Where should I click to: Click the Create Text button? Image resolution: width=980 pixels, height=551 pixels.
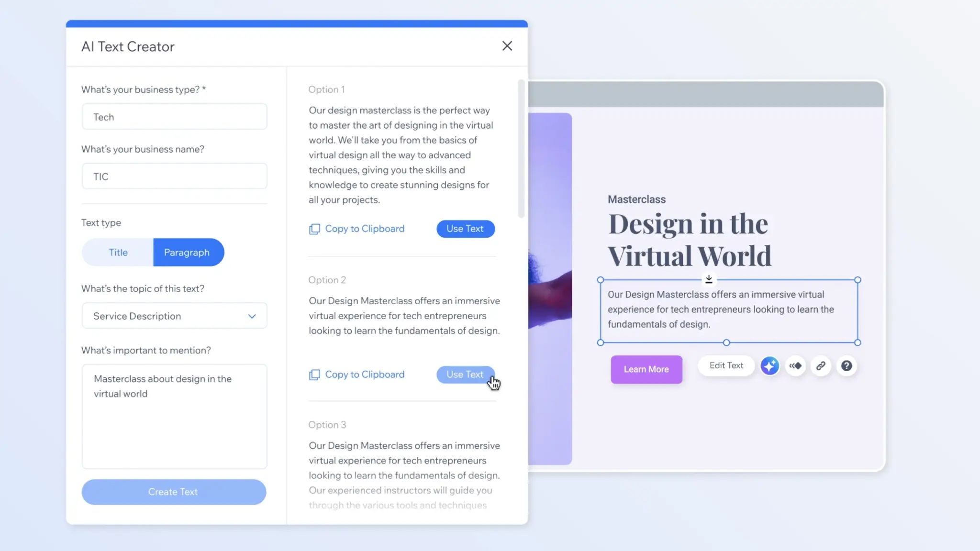click(174, 492)
